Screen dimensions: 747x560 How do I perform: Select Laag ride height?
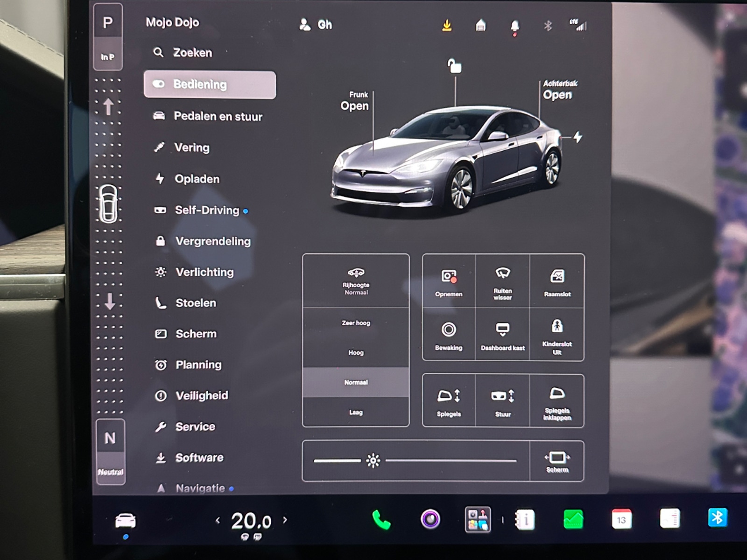click(x=356, y=412)
